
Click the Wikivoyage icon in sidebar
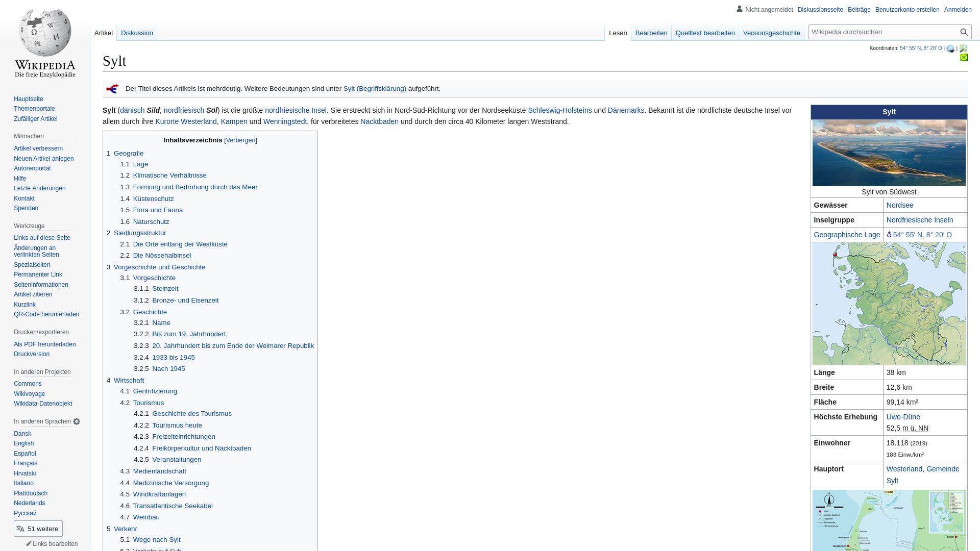click(x=29, y=393)
